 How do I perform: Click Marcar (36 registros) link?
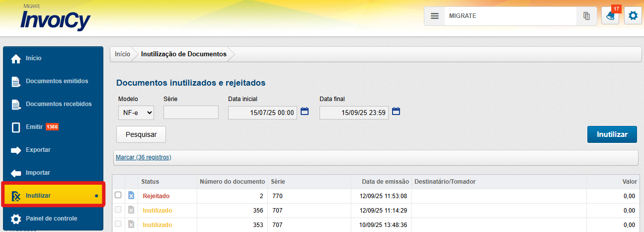pos(143,157)
